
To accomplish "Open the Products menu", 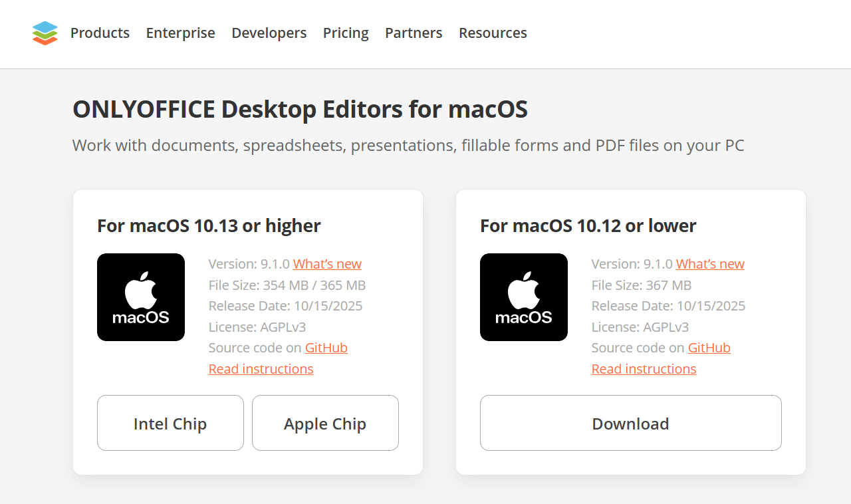I will (x=100, y=33).
